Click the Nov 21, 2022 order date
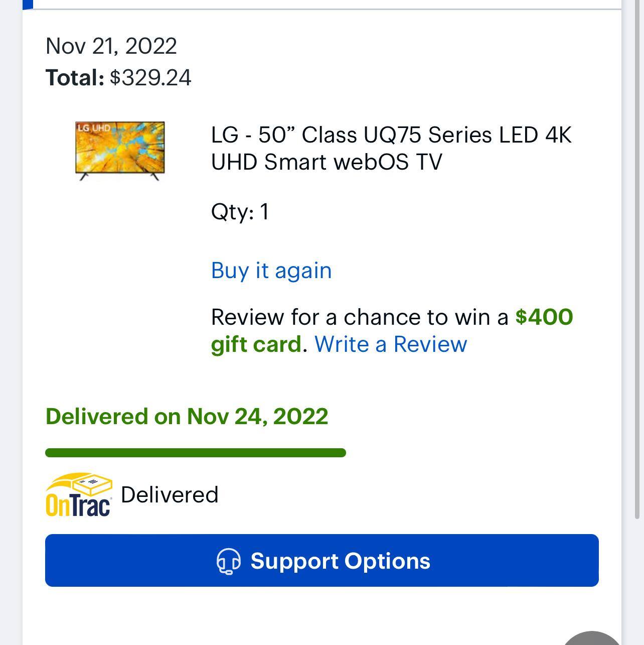 point(110,47)
